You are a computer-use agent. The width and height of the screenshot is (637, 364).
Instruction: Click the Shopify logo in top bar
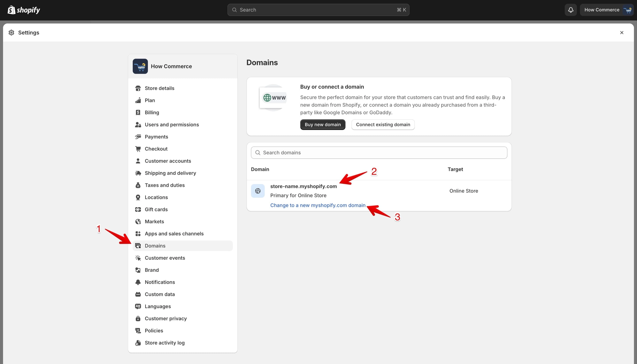point(24,10)
